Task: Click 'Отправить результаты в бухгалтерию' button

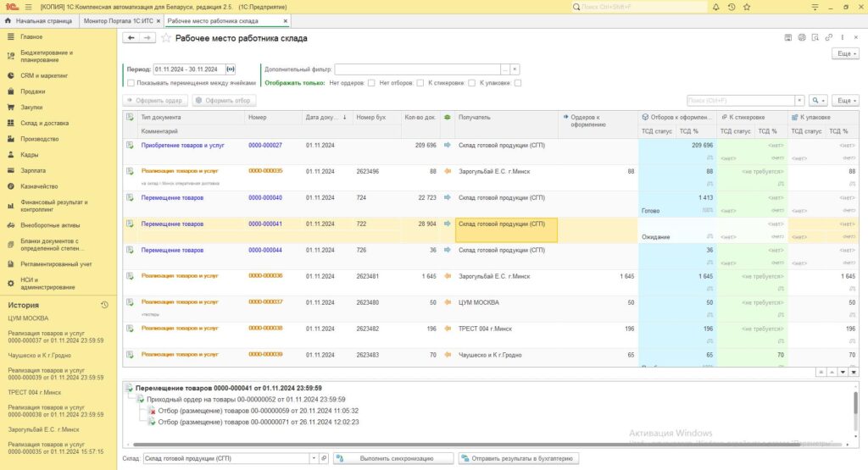Action: point(519,458)
